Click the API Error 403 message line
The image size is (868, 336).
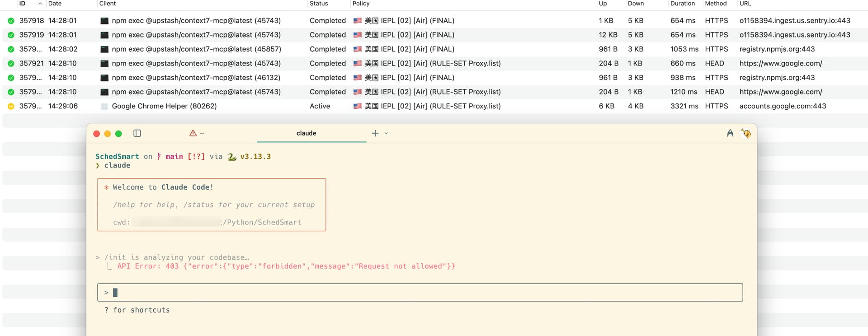click(286, 266)
